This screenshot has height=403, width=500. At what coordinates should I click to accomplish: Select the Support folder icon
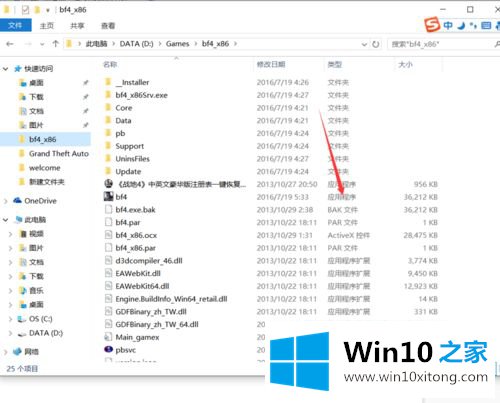tap(108, 146)
